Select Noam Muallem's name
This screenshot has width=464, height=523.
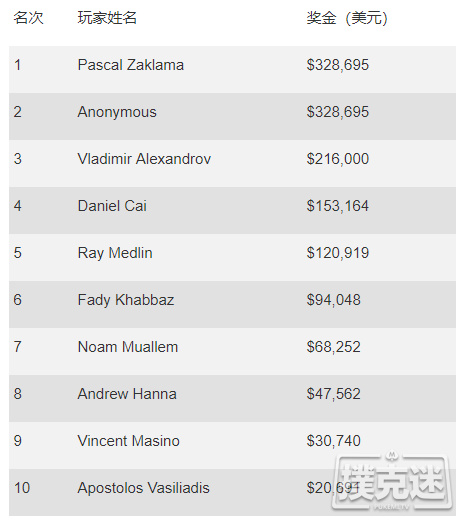[128, 347]
